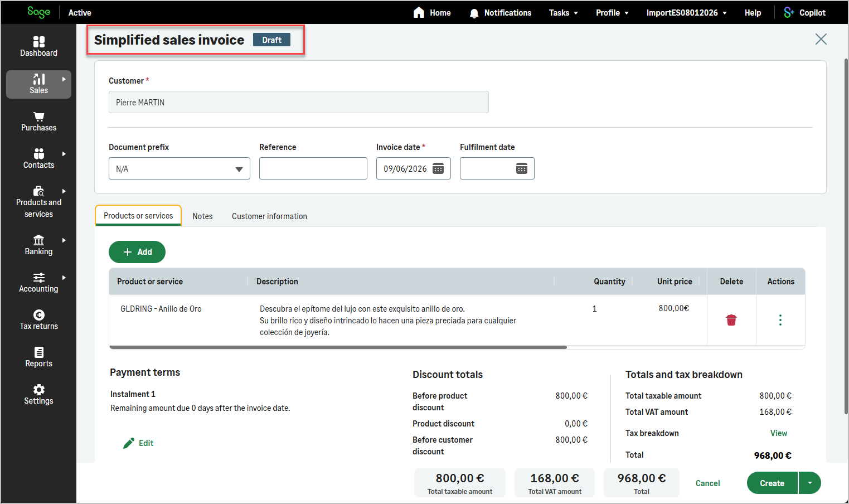The image size is (849, 504).
Task: Click the product description text cell
Action: tap(388, 321)
